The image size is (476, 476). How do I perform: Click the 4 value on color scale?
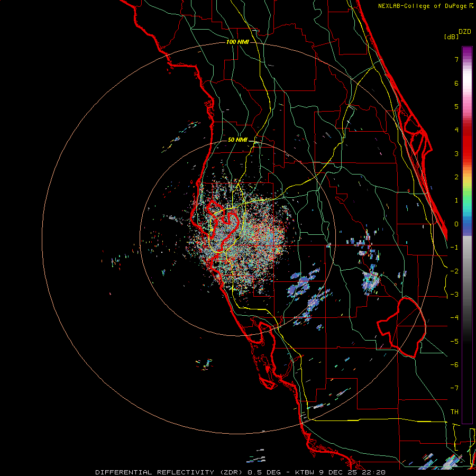pyautogui.click(x=456, y=130)
